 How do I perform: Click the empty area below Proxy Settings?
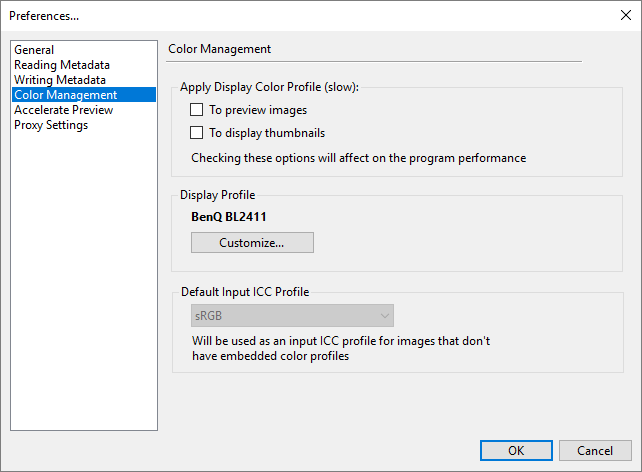pyautogui.click(x=84, y=280)
